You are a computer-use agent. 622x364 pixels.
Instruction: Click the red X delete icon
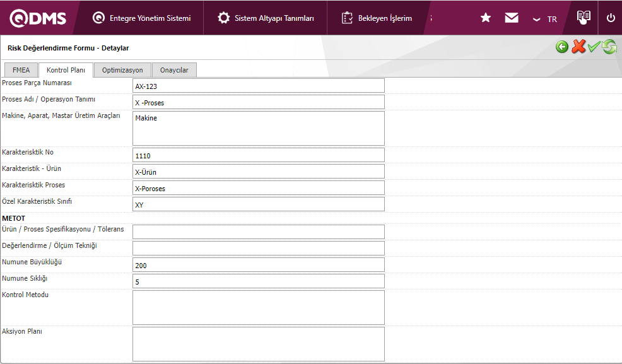[x=578, y=47]
